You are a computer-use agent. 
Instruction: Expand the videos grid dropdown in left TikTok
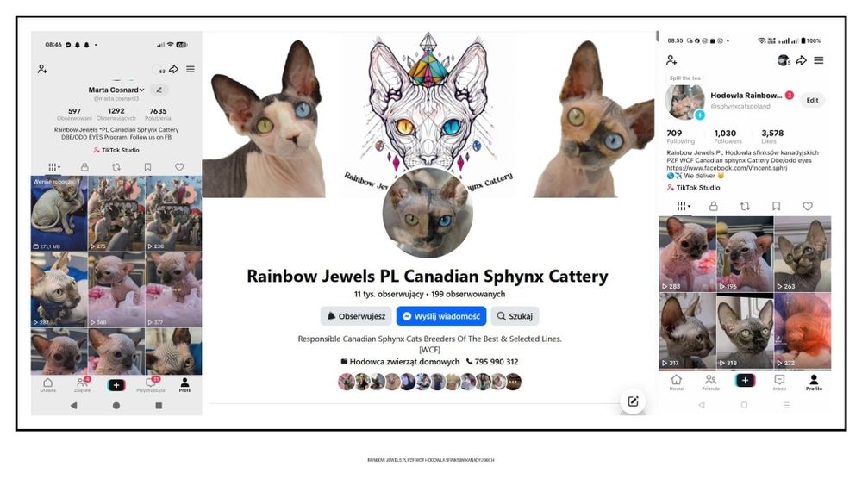coord(53,167)
